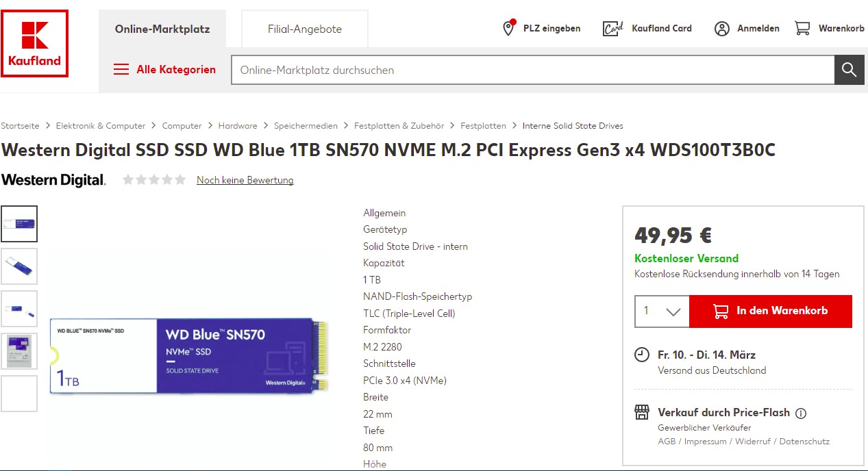Click the Western Digital brand logo
868x471 pixels.
[x=53, y=180]
